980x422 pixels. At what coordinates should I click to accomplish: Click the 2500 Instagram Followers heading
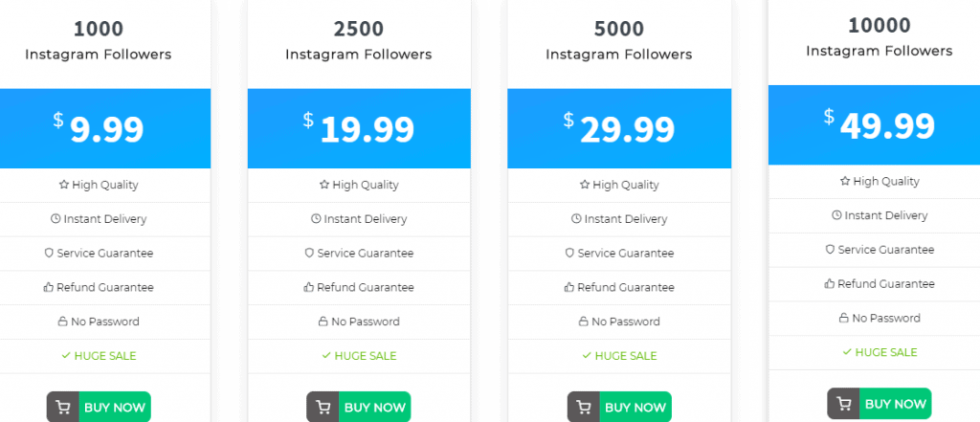coord(359,40)
